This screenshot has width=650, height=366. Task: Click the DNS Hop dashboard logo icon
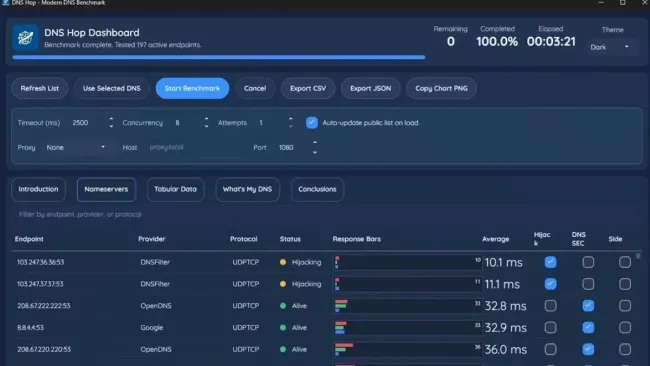pos(25,38)
